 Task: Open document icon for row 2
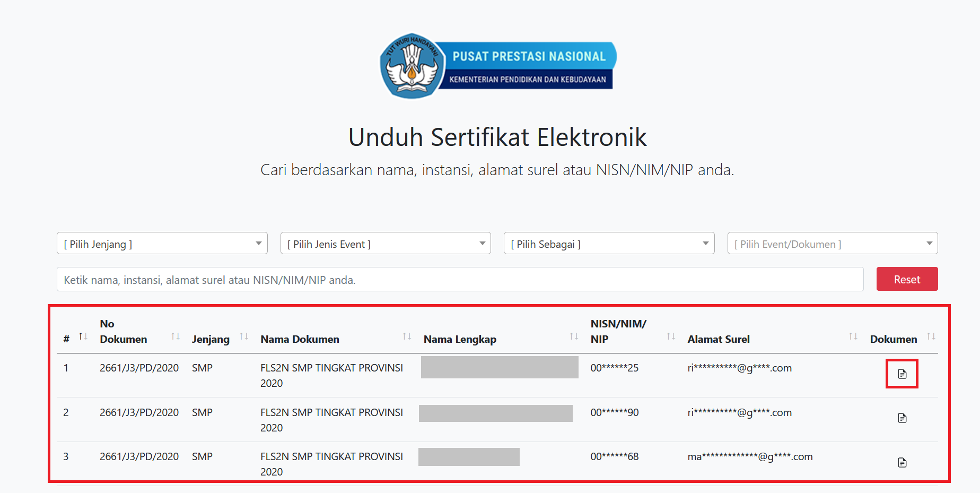point(902,418)
